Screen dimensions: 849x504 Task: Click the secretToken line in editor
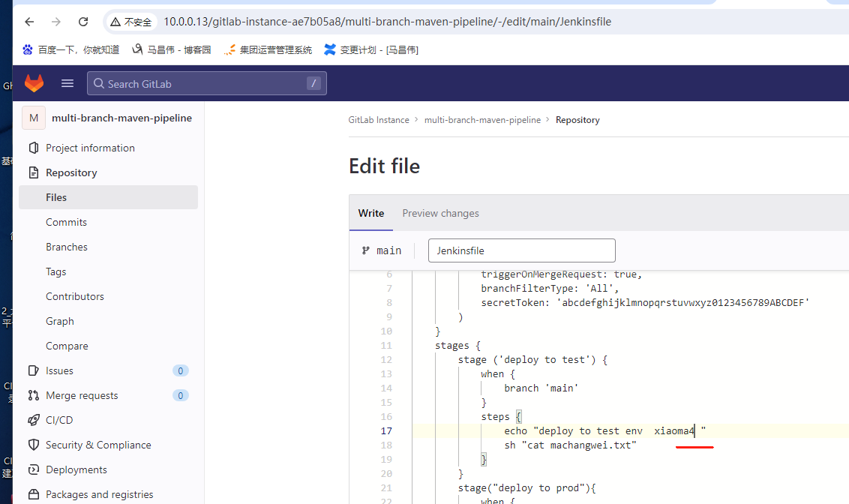pyautogui.click(x=645, y=302)
